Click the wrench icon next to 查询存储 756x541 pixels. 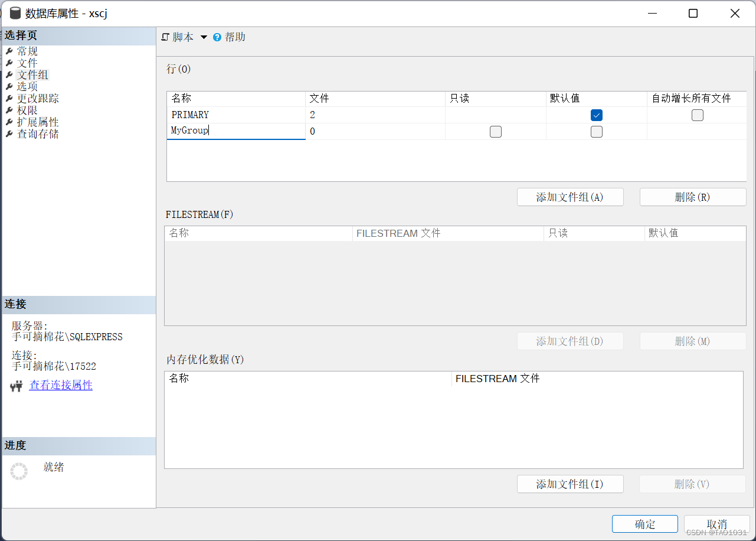(9, 134)
